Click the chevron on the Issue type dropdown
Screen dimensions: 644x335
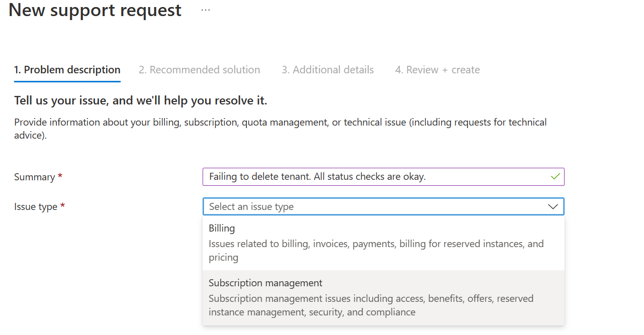click(553, 206)
